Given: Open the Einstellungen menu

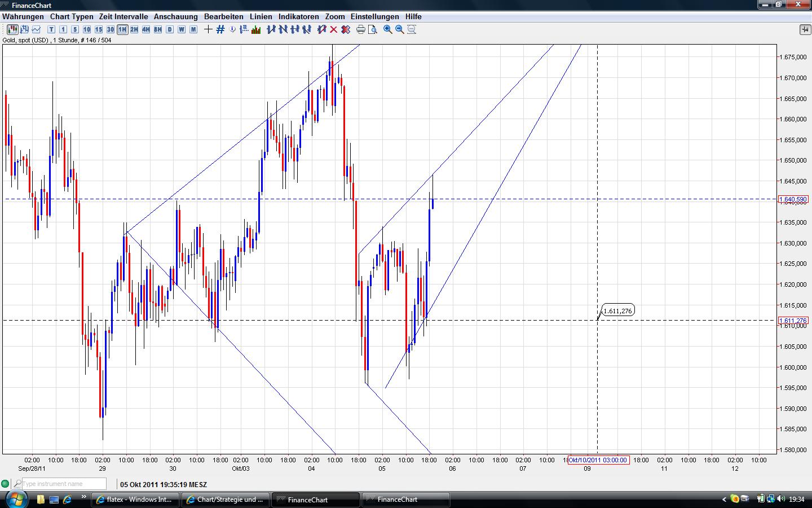Looking at the screenshot, I should coord(374,16).
